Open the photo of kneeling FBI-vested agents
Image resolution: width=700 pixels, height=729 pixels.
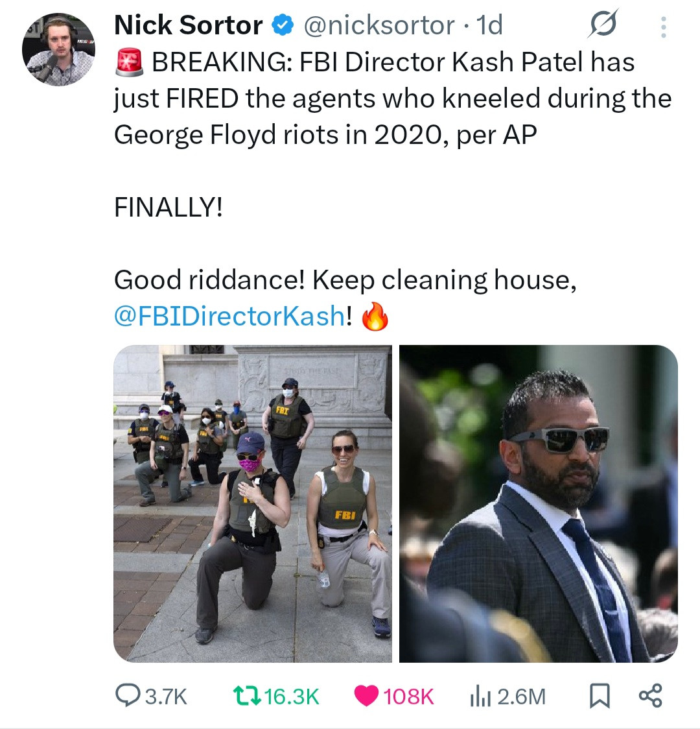click(x=253, y=503)
